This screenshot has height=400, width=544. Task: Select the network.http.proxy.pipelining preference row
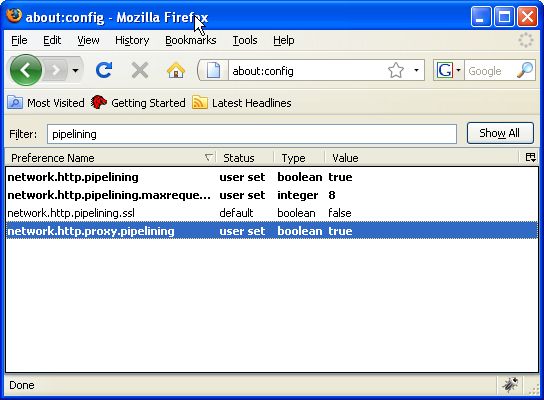(272, 231)
